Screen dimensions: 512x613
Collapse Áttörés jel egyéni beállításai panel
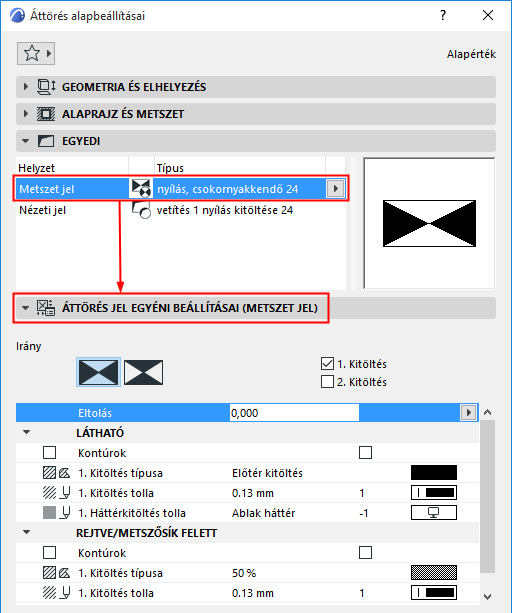(26, 308)
